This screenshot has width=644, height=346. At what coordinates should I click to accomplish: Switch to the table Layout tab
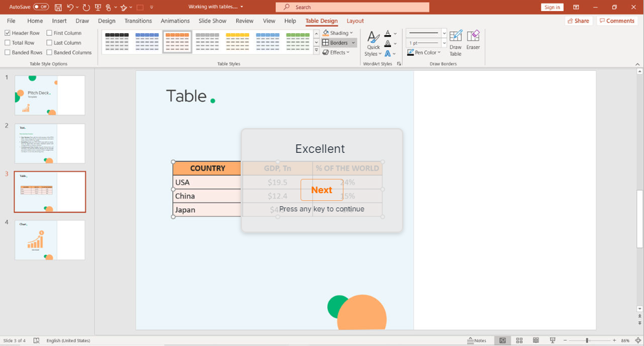(355, 21)
